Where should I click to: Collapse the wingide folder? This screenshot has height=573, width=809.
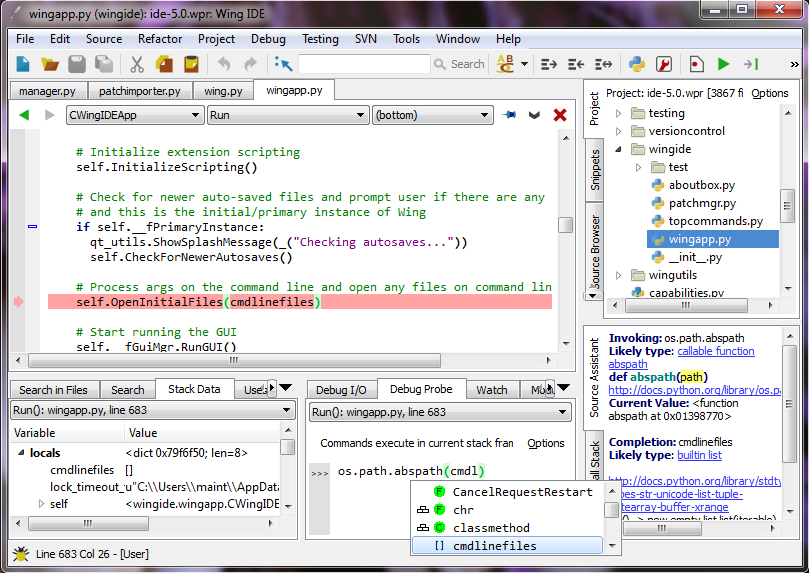click(619, 150)
